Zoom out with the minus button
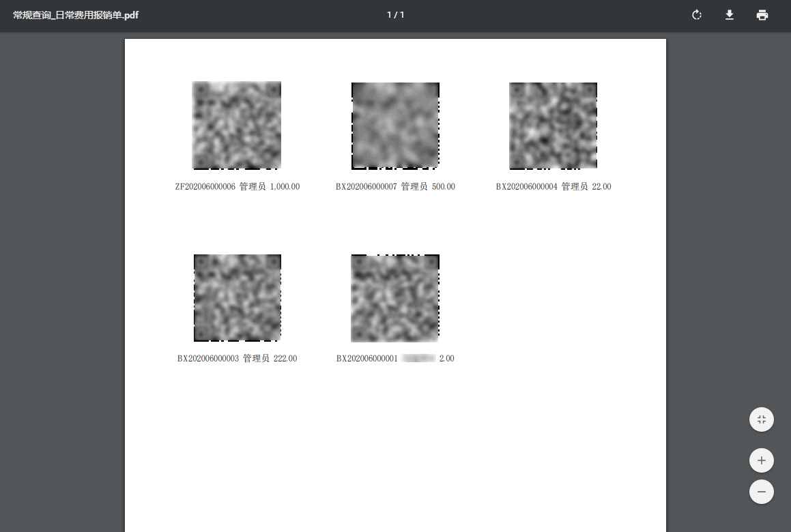Image resolution: width=791 pixels, height=532 pixels. pos(762,492)
